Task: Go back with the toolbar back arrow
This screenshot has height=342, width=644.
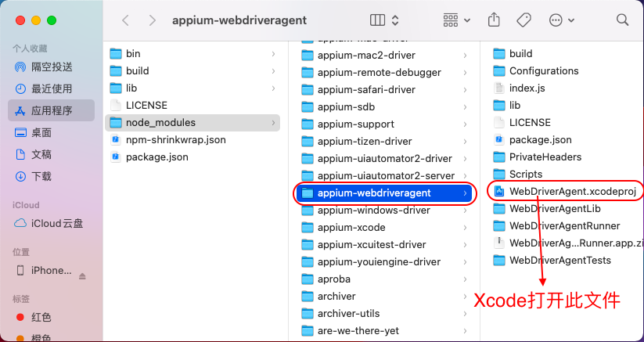Action: pyautogui.click(x=126, y=20)
